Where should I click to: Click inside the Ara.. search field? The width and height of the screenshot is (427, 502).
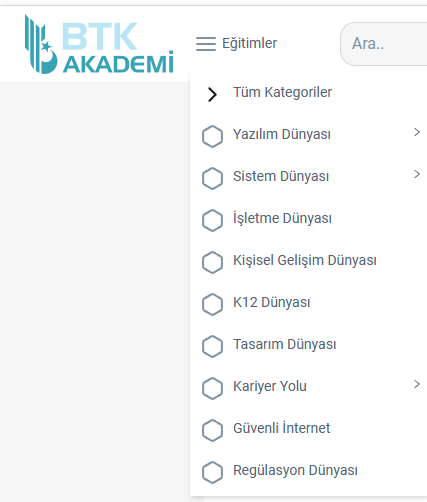click(x=383, y=44)
